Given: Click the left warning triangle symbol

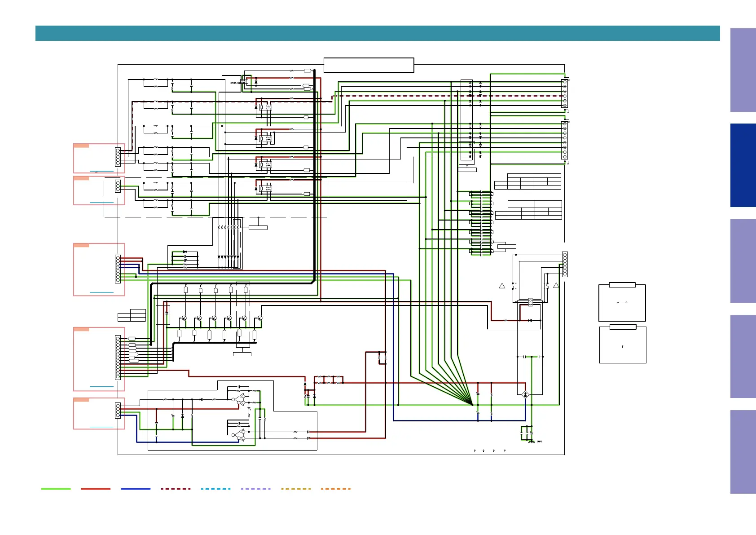Looking at the screenshot, I should click(502, 286).
